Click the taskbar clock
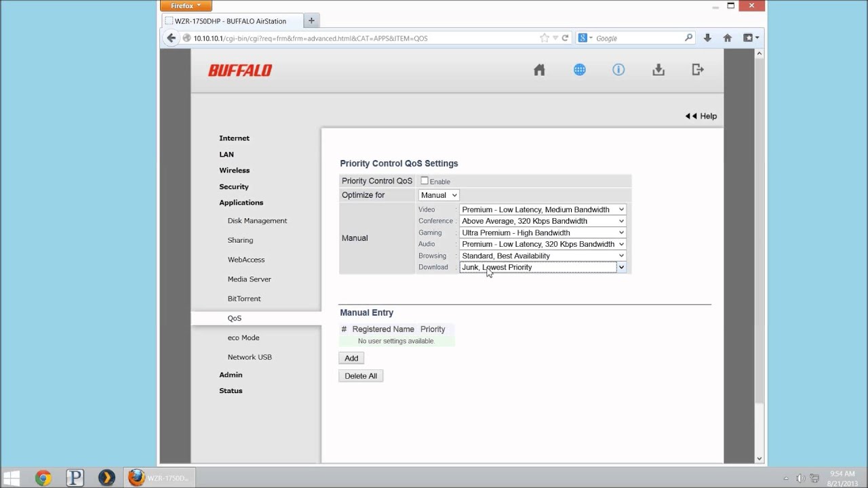The width and height of the screenshot is (868, 488). click(x=841, y=478)
